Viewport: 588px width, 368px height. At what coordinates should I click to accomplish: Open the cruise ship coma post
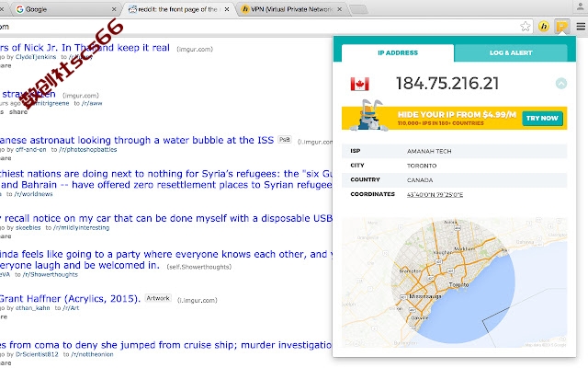[x=166, y=345]
